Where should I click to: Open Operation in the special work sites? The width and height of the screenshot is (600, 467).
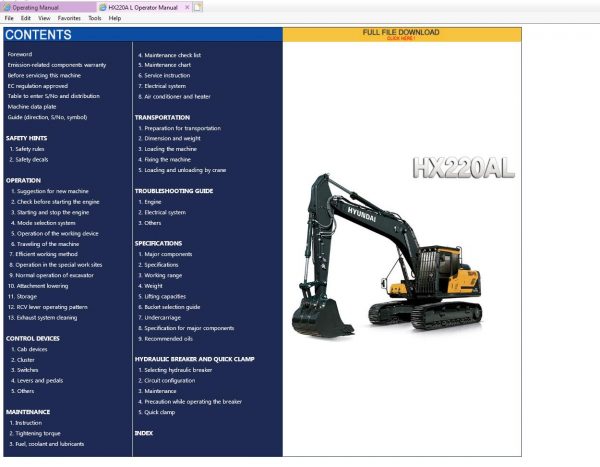click(55, 265)
